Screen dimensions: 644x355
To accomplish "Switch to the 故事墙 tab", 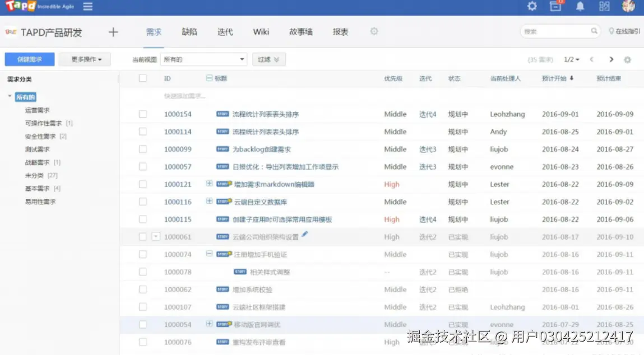I will click(x=300, y=32).
